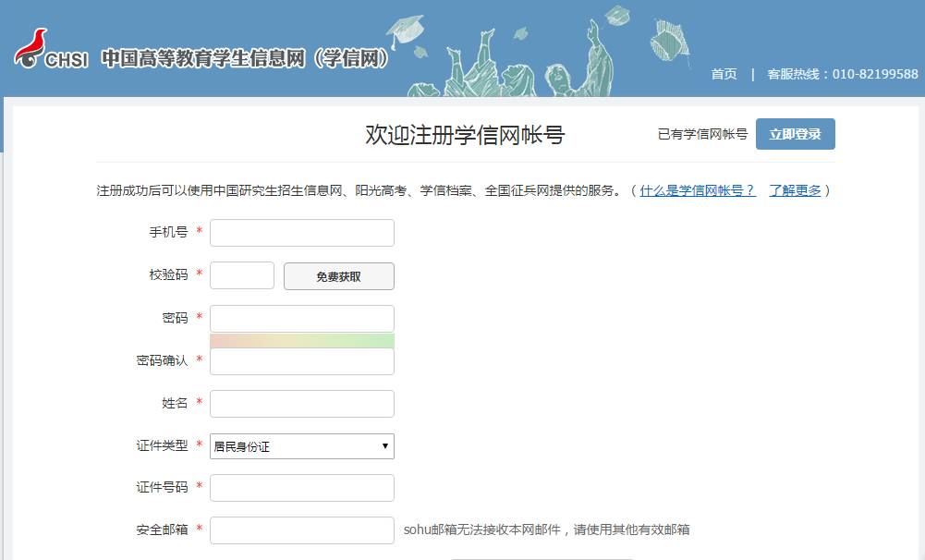The image size is (925, 560).
Task: Click the 已有学信网帐号 text
Action: coord(702,135)
